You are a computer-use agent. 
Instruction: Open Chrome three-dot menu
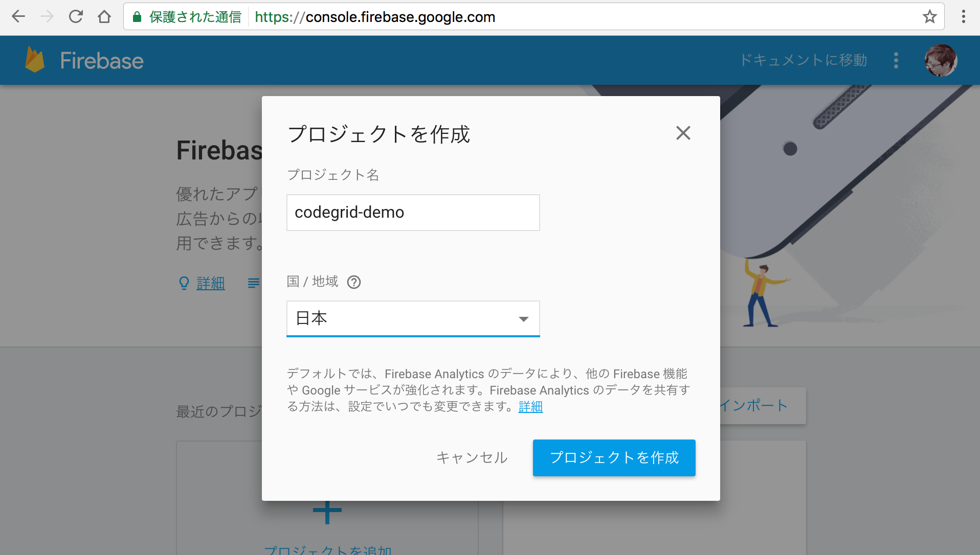click(x=963, y=17)
